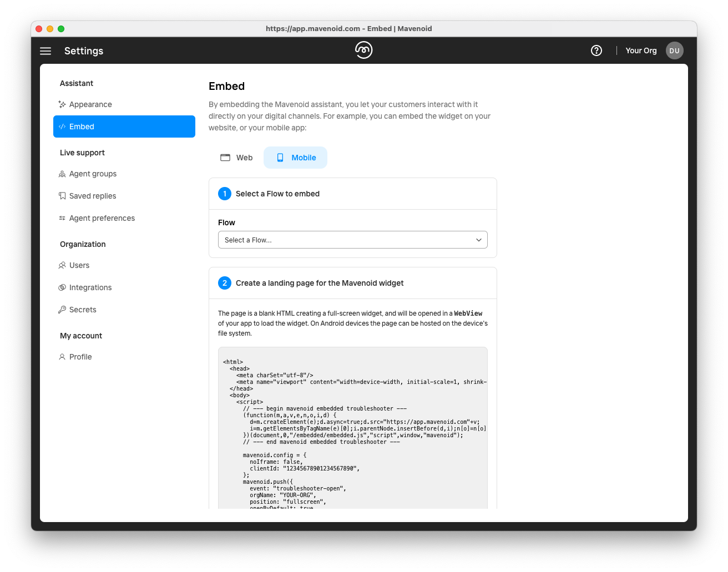
Task: Click the Flow field label
Action: coord(226,222)
